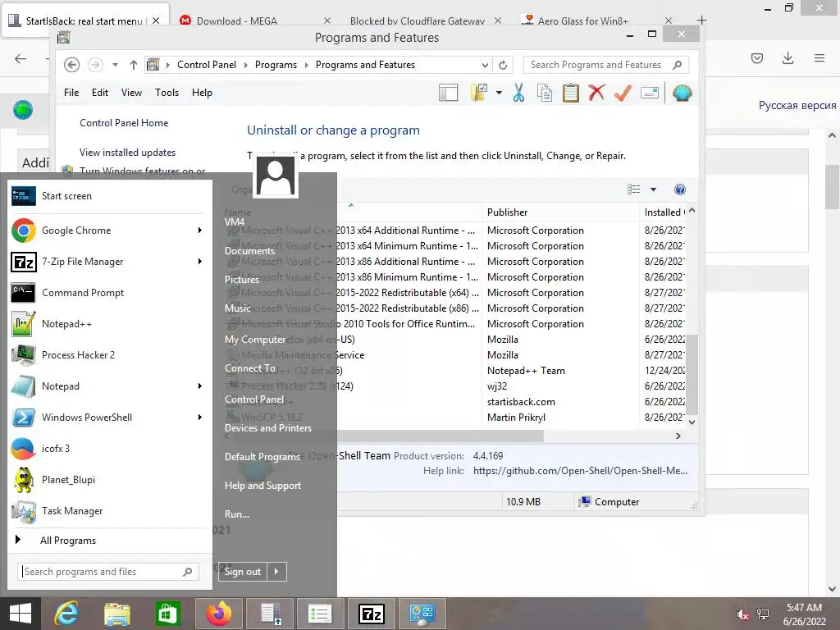Open Firefox from the taskbar

pos(218,614)
